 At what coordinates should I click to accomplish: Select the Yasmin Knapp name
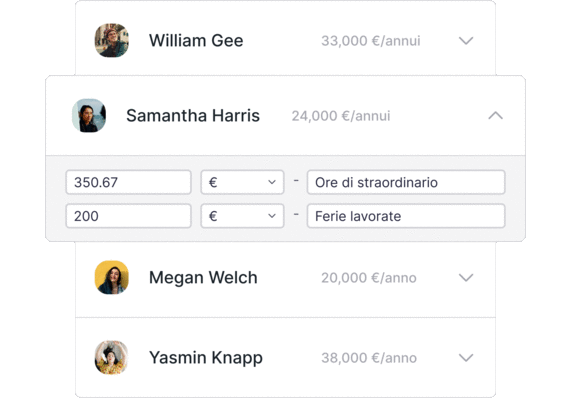pos(206,358)
